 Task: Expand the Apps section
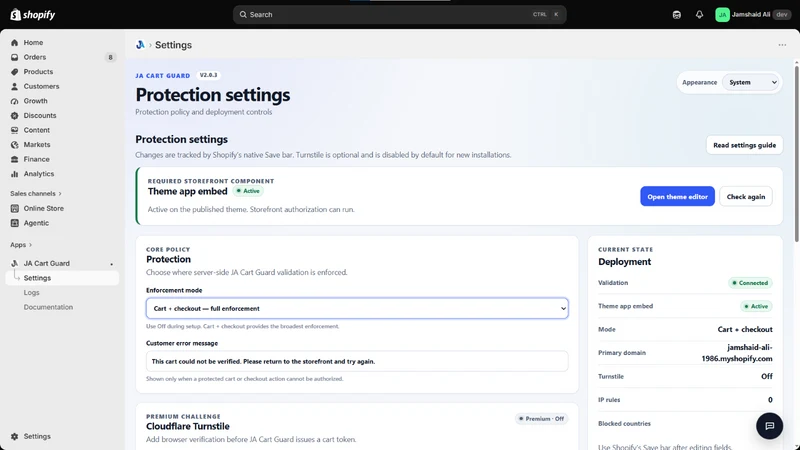click(21, 245)
